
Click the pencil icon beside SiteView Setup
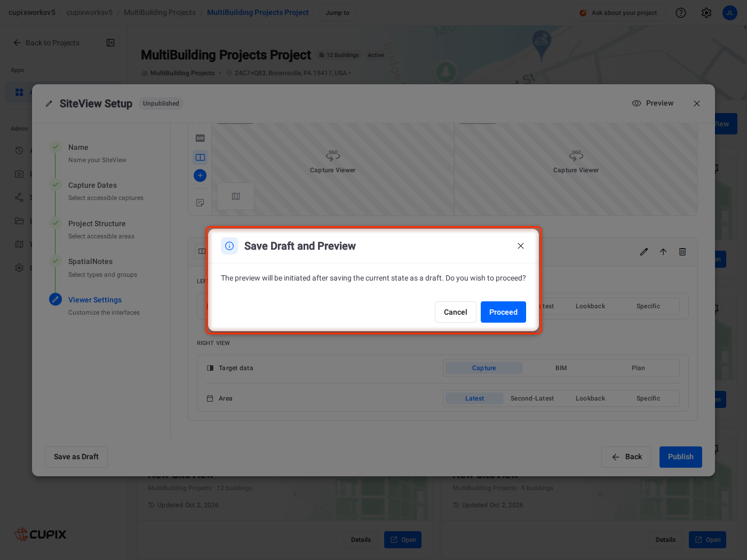[49, 104]
